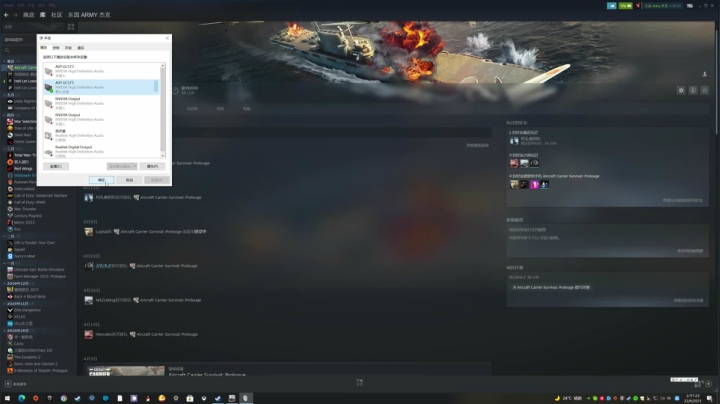This screenshot has width=720, height=404.
Task: Select Call of Duty: WWII in library
Action: (29, 202)
